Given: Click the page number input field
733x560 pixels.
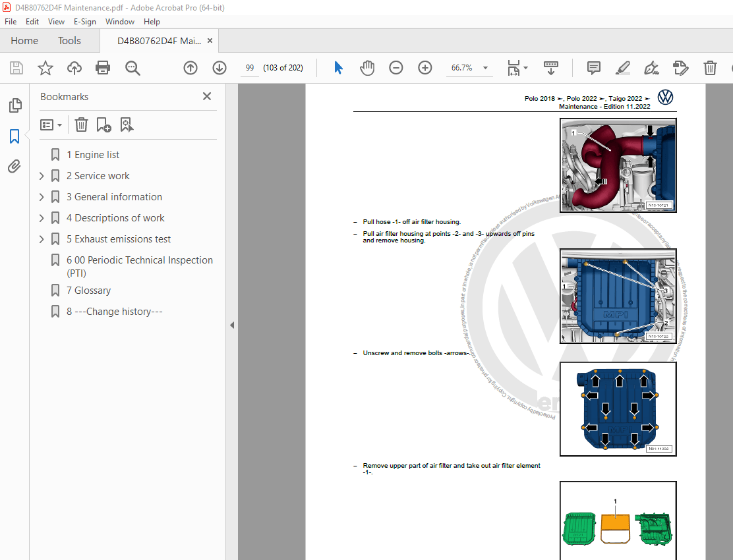Looking at the screenshot, I should [250, 67].
